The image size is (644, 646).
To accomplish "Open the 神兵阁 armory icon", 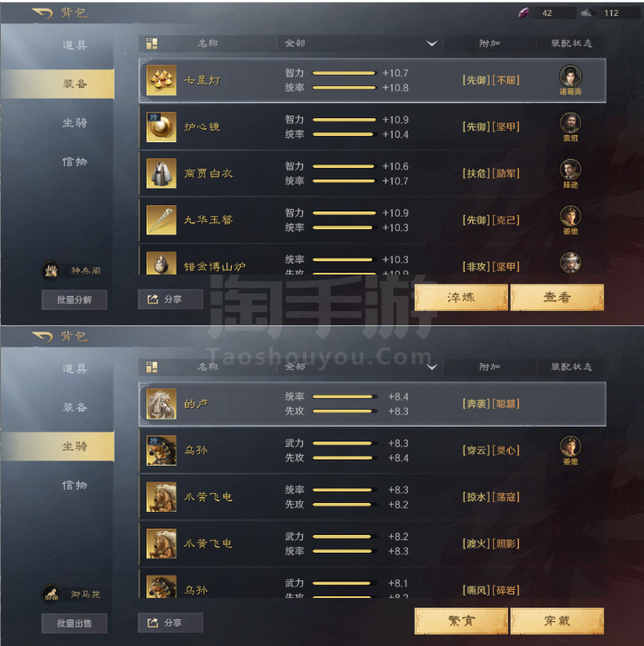I will (52, 271).
